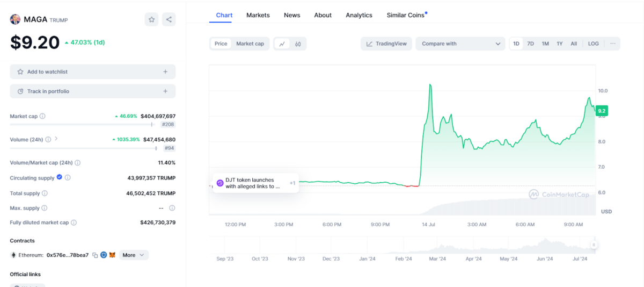644x287 pixels.
Task: Open the About tab
Action: (x=323, y=15)
